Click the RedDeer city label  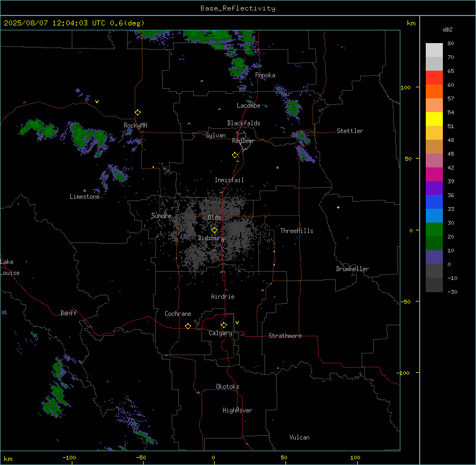(x=243, y=141)
